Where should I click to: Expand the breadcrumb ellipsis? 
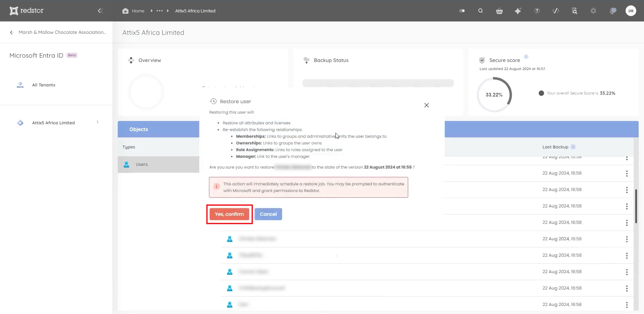(x=160, y=11)
